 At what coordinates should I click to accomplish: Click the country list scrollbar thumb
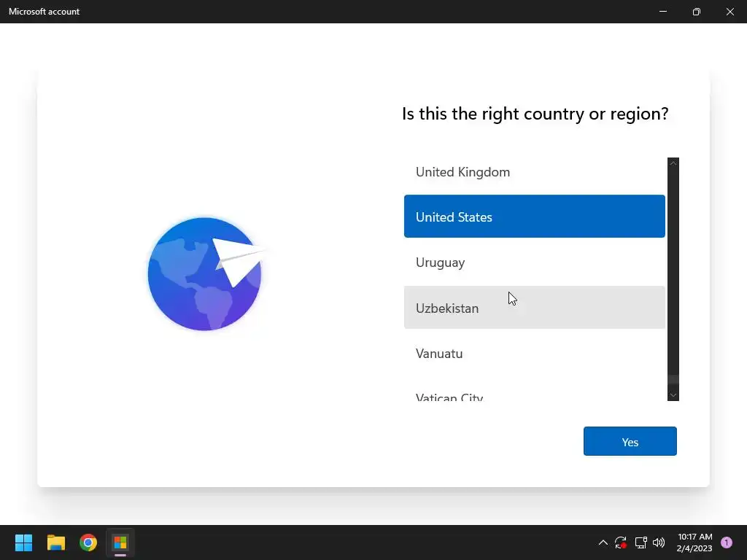pos(673,379)
